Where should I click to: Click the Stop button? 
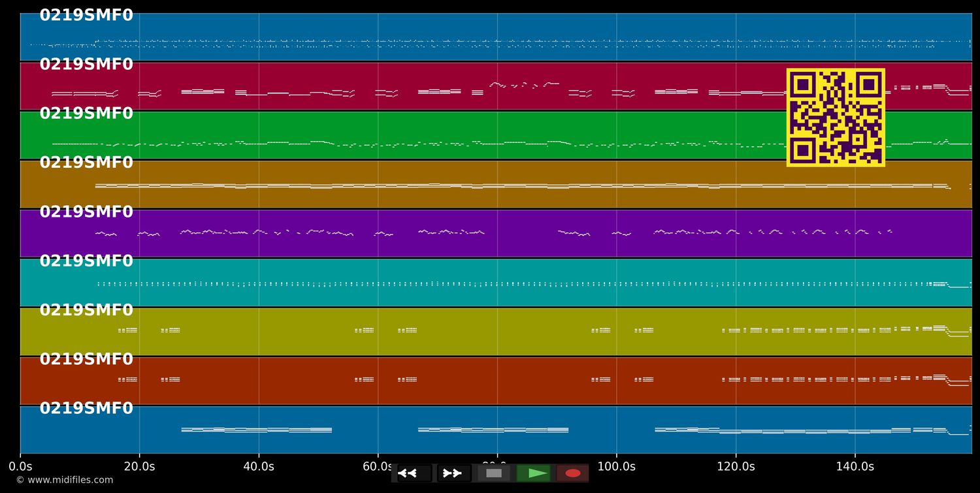[x=495, y=473]
